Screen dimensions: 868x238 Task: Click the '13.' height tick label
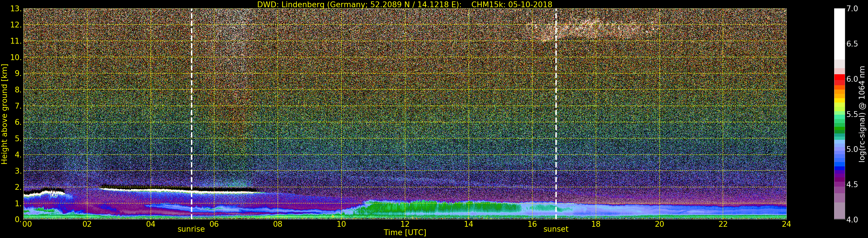[16, 9]
